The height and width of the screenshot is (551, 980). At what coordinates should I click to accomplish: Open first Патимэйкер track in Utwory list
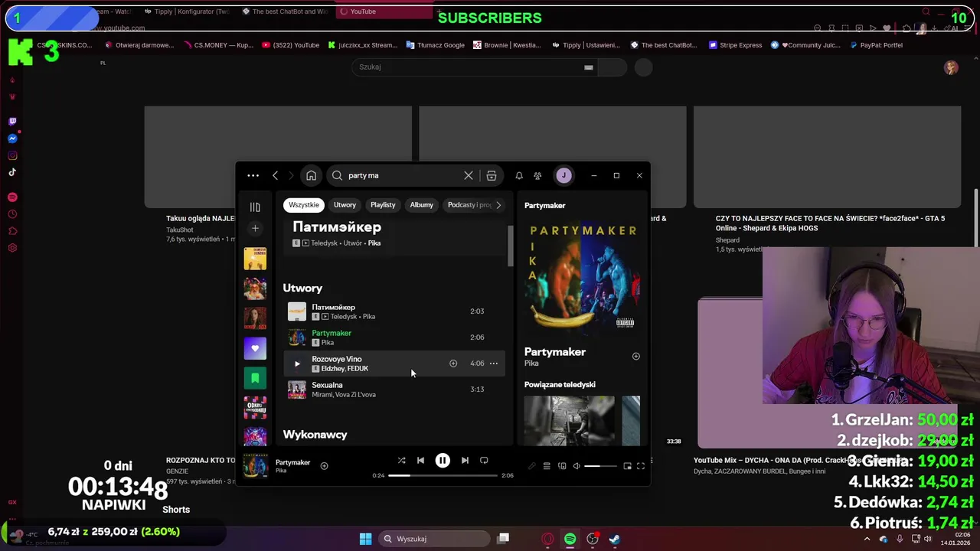(x=394, y=311)
